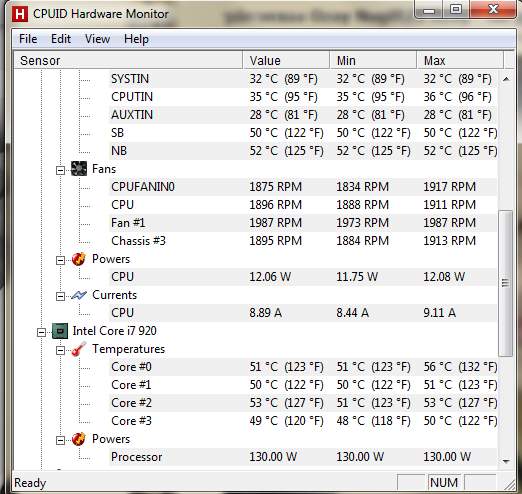The height and width of the screenshot is (494, 522).
Task: Select the CPUTIN sensor row
Action: (303, 97)
